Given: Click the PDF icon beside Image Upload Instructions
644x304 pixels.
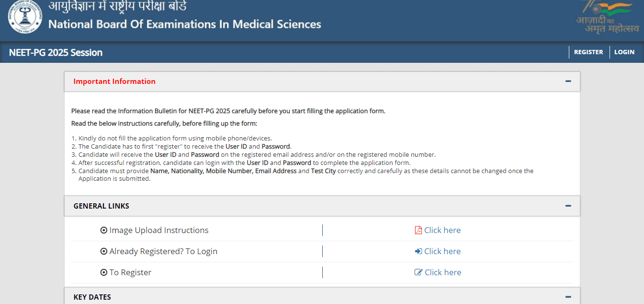Looking at the screenshot, I should coord(418,230).
